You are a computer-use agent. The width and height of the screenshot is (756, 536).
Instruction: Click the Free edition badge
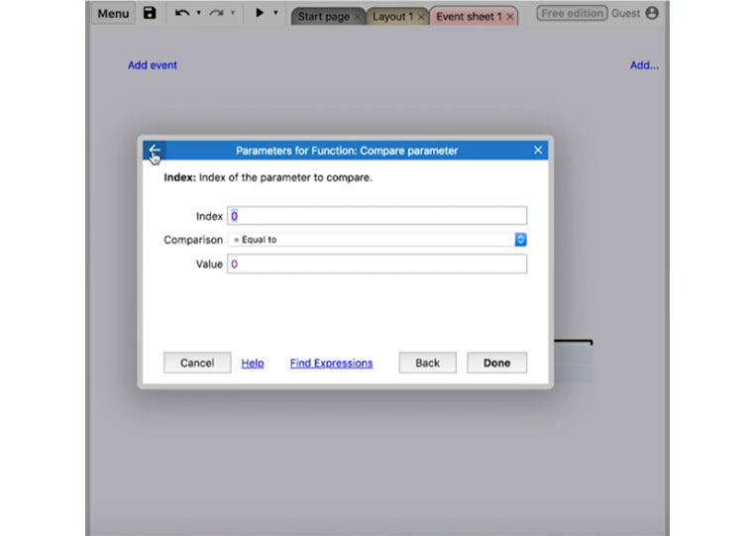pos(572,13)
